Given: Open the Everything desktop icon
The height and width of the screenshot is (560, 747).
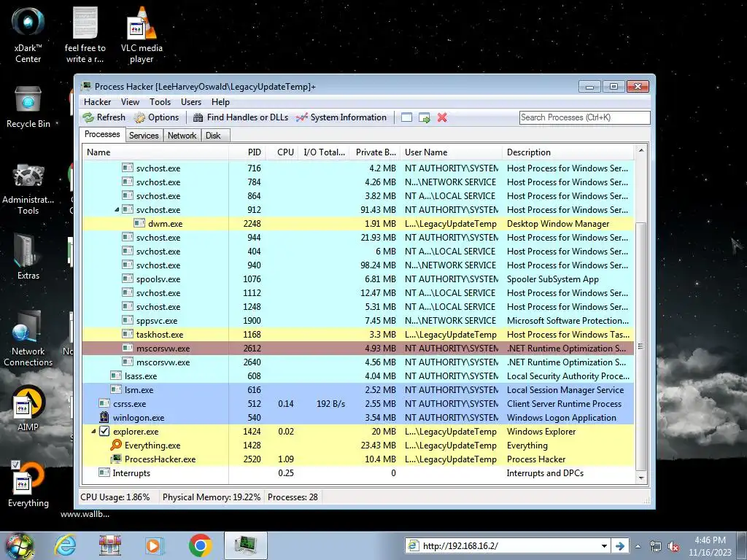Looking at the screenshot, I should click(x=28, y=484).
